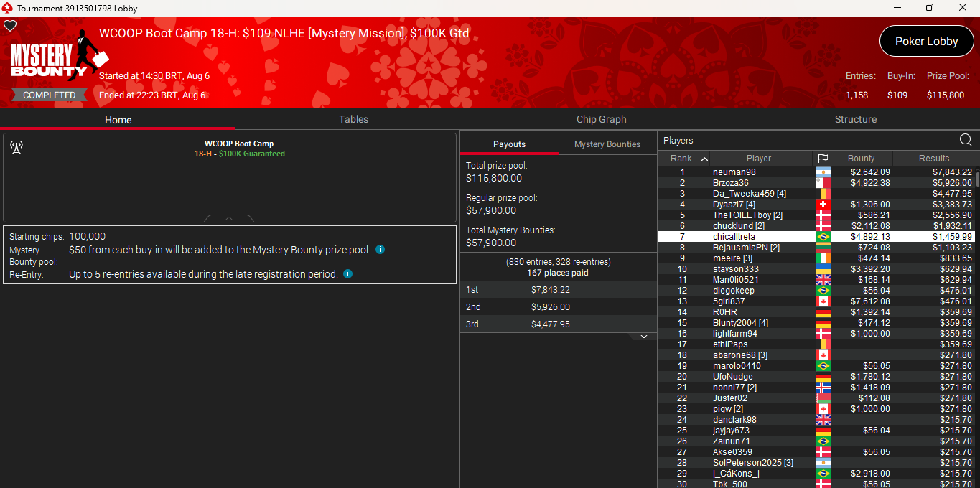
Task: Add tournament to favorites with heart icon
Action: coord(10,26)
